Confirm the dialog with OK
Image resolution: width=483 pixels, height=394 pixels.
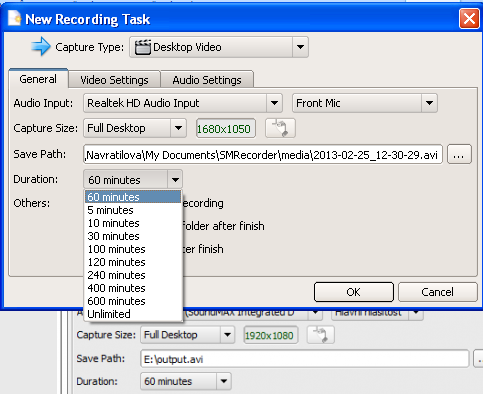tap(354, 292)
